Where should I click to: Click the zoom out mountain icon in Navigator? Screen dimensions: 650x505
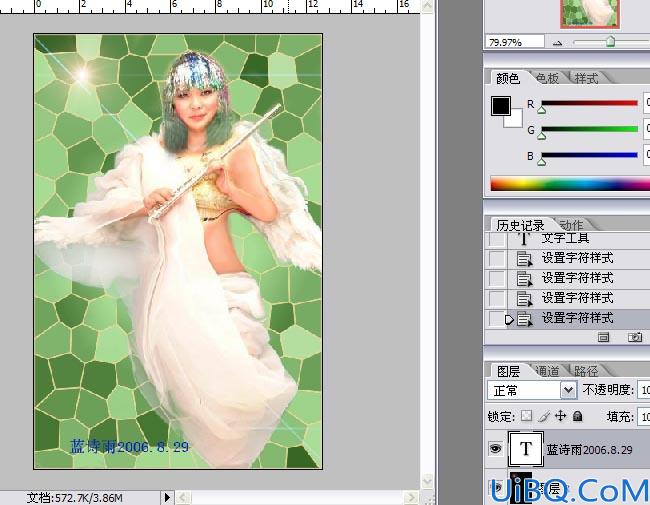(557, 43)
